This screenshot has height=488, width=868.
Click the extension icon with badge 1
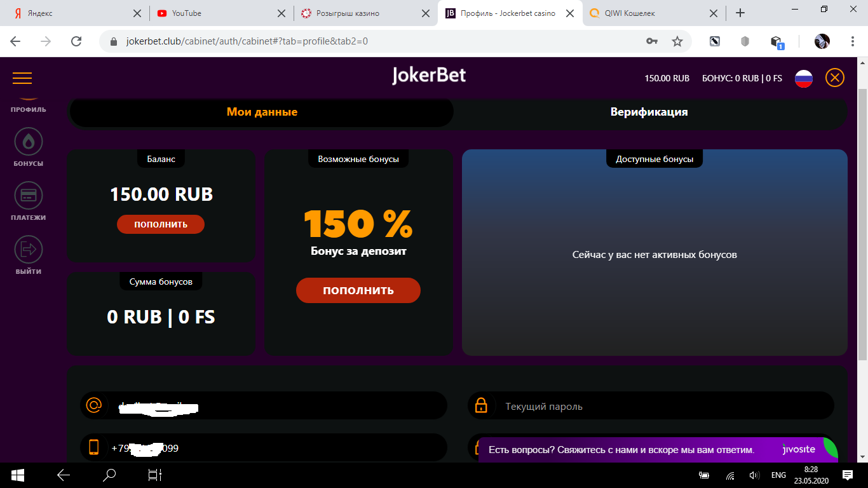pyautogui.click(x=776, y=42)
